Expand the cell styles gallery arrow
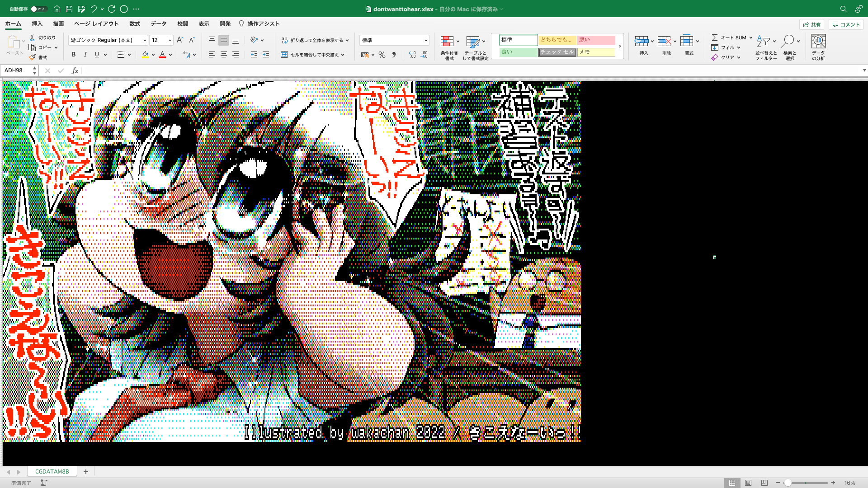Screen dimensions: 868x488 [620, 46]
